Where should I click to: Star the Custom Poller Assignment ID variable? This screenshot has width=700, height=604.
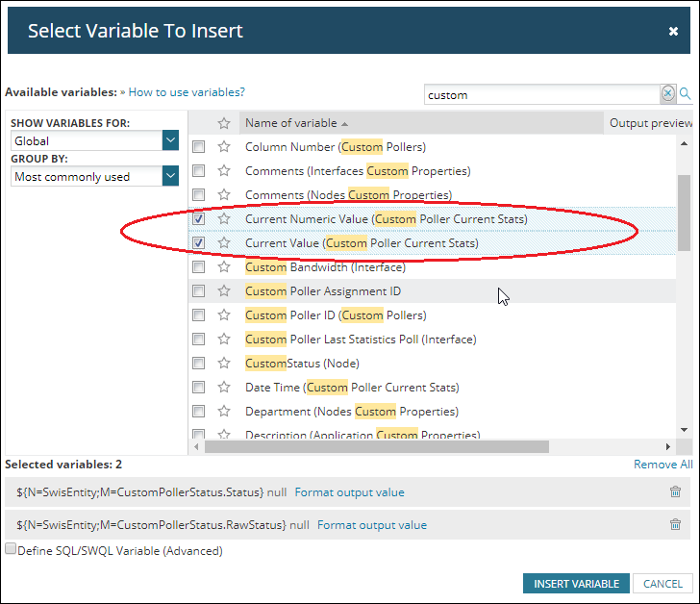[224, 291]
